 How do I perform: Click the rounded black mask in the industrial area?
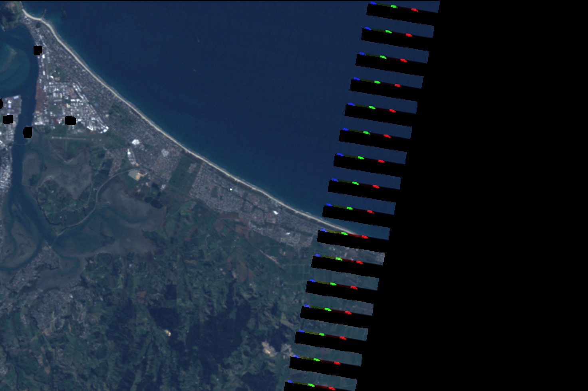coord(70,120)
